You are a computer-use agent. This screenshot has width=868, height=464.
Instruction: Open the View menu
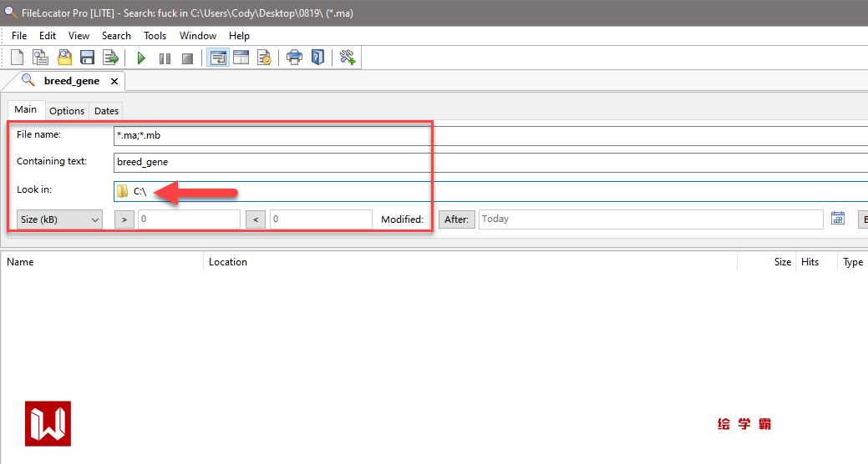pyautogui.click(x=79, y=36)
